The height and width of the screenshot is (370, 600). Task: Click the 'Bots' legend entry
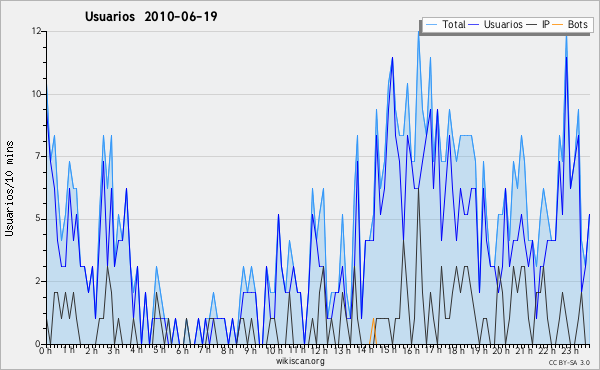click(x=577, y=24)
